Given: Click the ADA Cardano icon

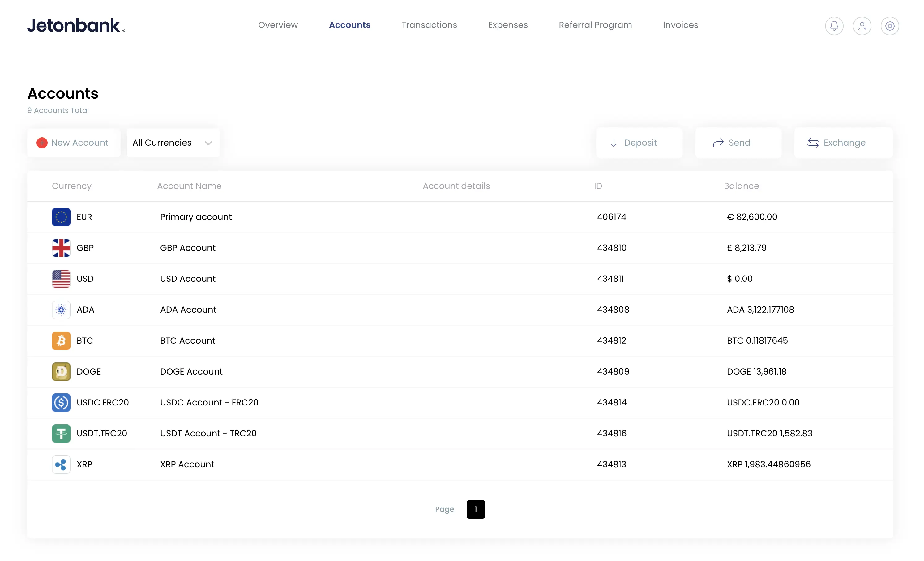Looking at the screenshot, I should point(61,310).
